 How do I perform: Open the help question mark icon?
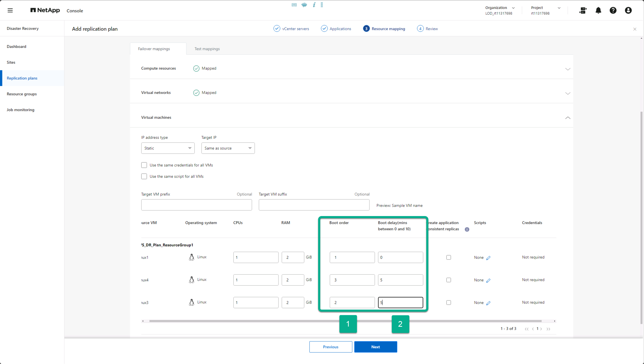(613, 11)
